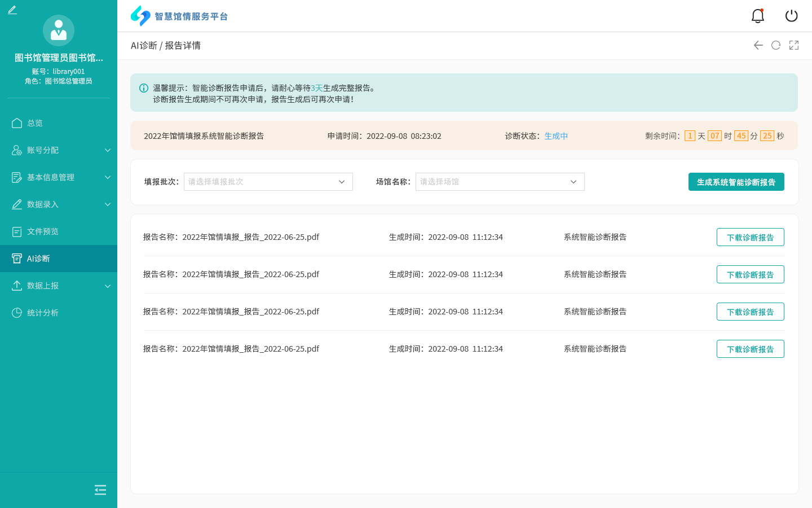Click the 生成系统智能诊断报告 button
812x508 pixels.
736,182
